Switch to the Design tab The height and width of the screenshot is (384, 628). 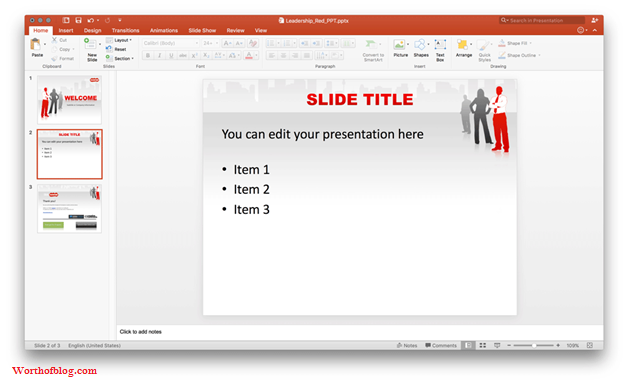click(x=92, y=30)
